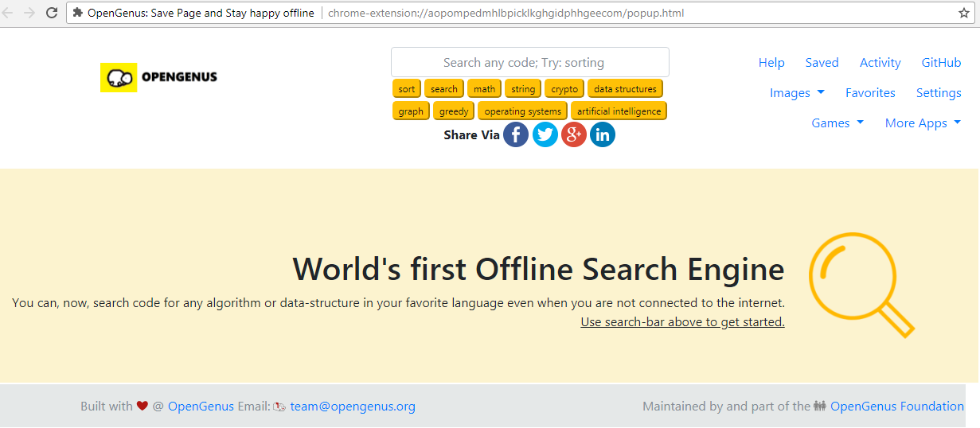This screenshot has width=980, height=428.
Task: Open Favorites
Action: (870, 93)
